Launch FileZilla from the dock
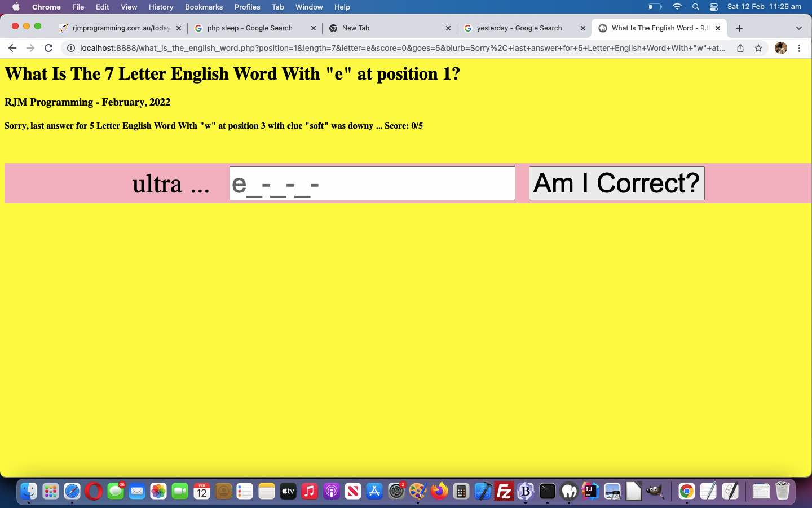The height and width of the screenshot is (508, 812). click(504, 492)
